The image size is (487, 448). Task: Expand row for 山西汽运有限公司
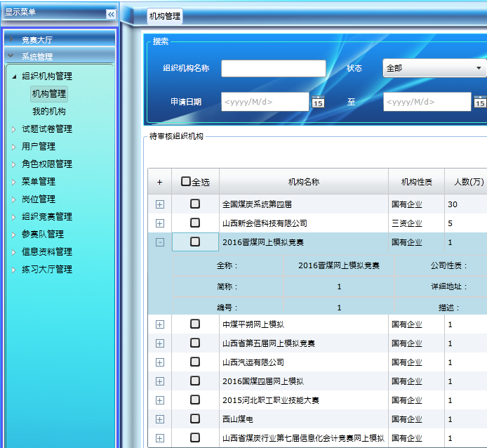pyautogui.click(x=159, y=362)
